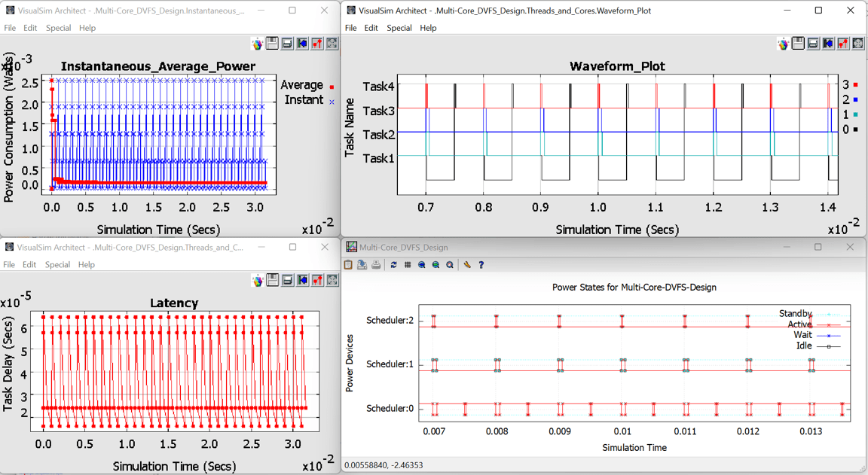Click the refresh icon in the Multi-Core_DVFS_Design toolbar
The image size is (868, 475).
393,265
